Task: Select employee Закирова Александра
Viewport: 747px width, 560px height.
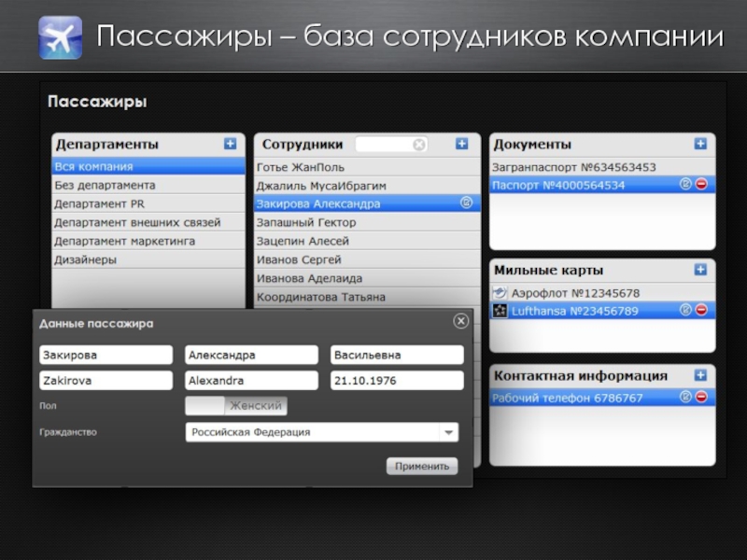Action: 367,203
